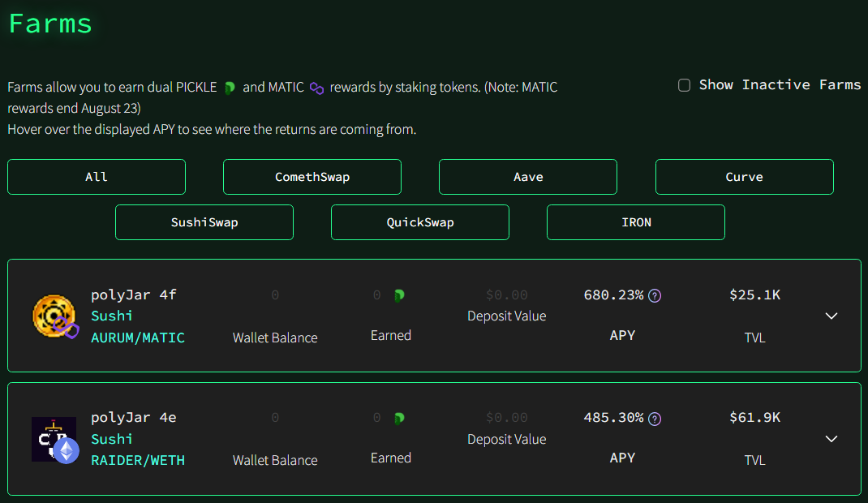This screenshot has height=503, width=868.
Task: Click the MATIC token icon in description
Action: 316,88
